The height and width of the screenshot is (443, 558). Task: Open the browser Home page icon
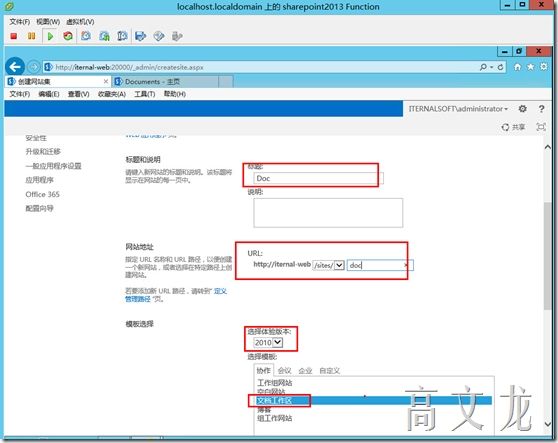pos(517,67)
